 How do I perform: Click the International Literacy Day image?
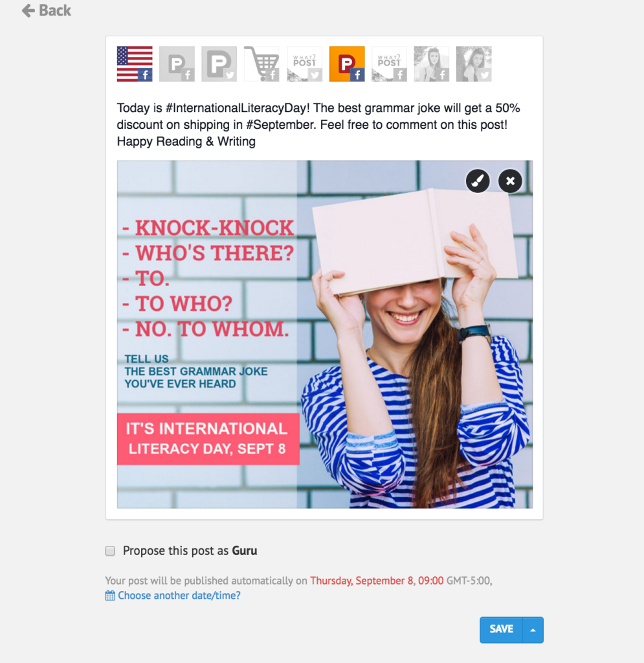click(324, 334)
